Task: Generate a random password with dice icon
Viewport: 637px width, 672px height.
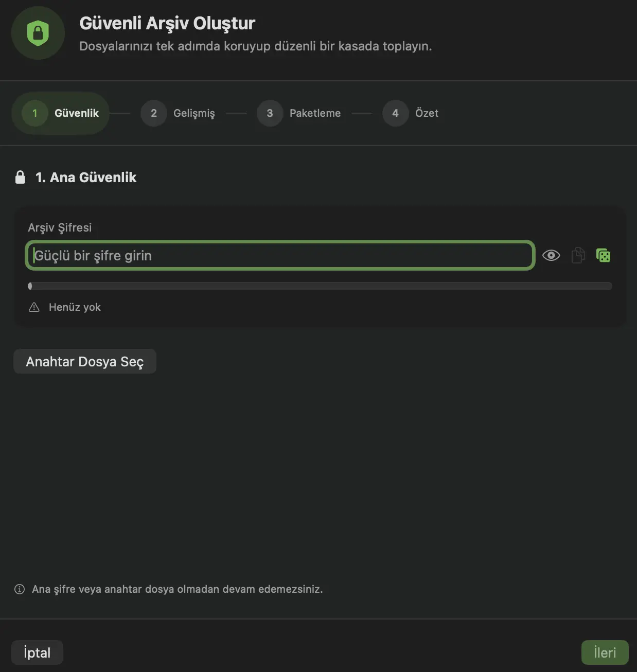Action: tap(603, 255)
